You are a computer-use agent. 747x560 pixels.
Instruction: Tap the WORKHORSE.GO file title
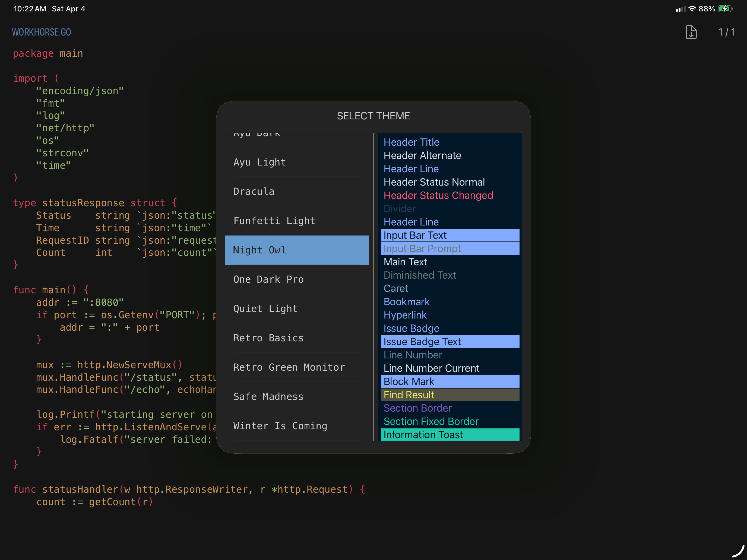pyautogui.click(x=42, y=32)
